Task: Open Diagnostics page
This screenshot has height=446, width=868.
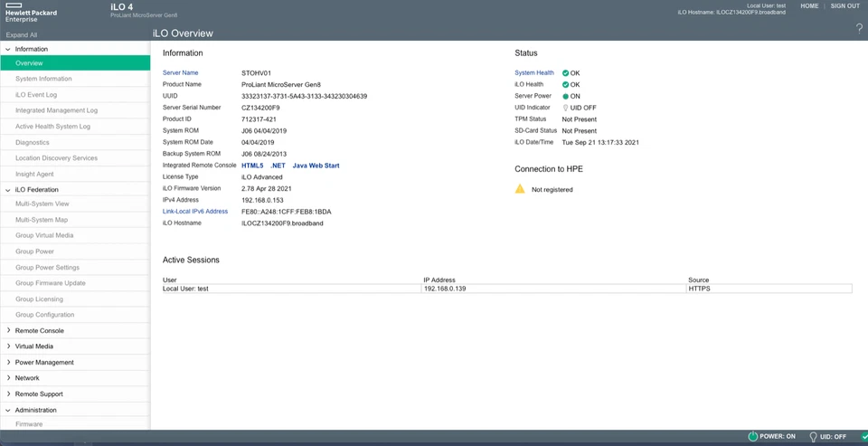Action: click(x=33, y=142)
